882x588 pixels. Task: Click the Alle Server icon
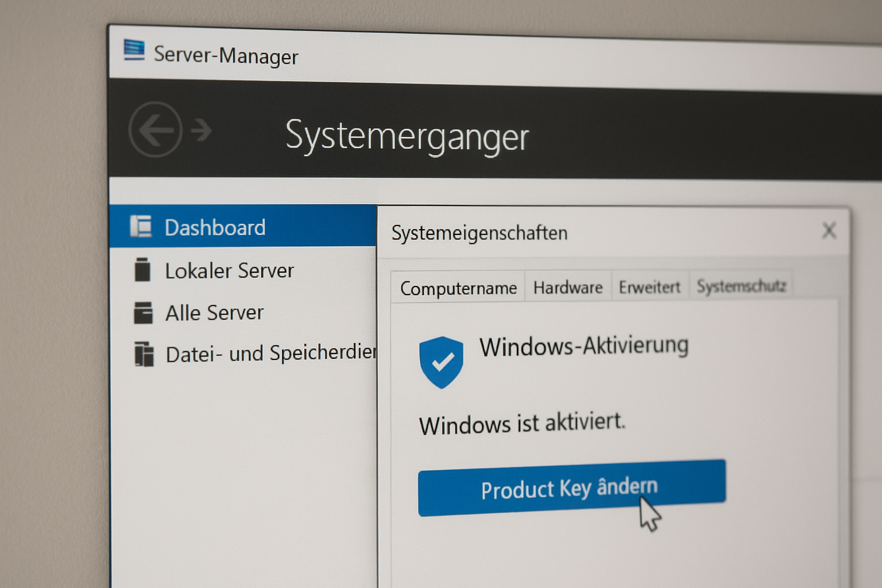[143, 313]
